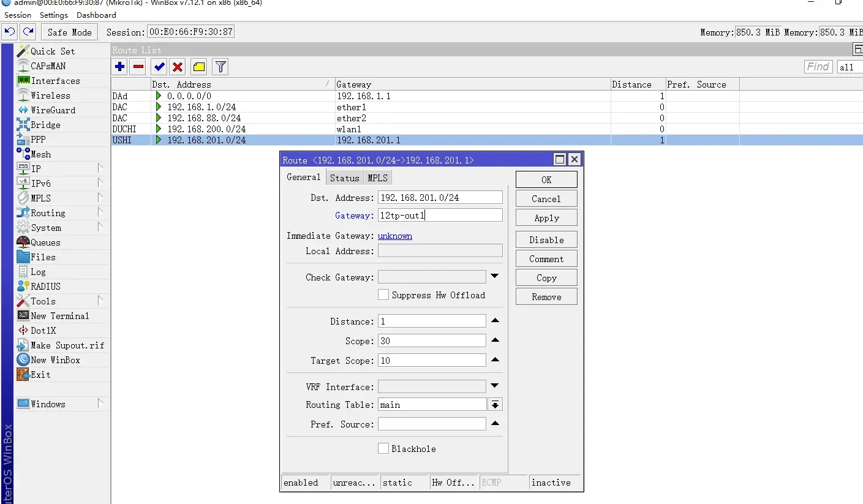Click the blue checkmark enable icon
The image size is (863, 504).
click(x=159, y=67)
